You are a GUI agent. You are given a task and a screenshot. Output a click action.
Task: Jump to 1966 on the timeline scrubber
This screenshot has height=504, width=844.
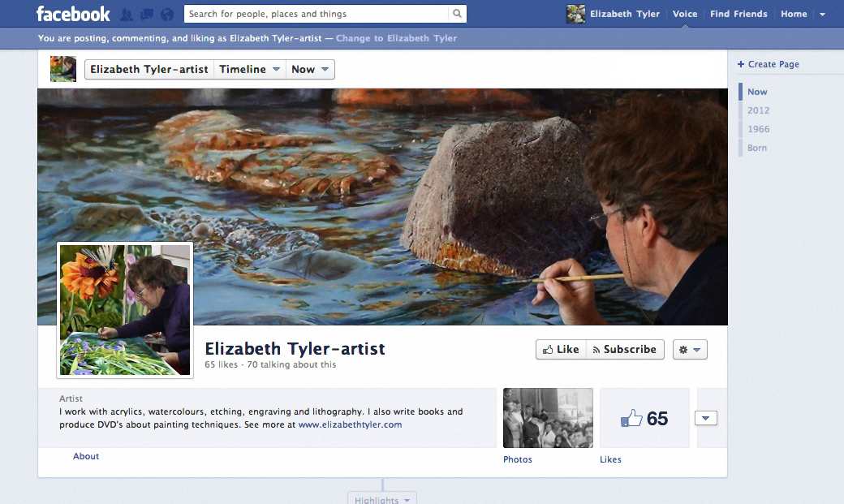point(758,128)
